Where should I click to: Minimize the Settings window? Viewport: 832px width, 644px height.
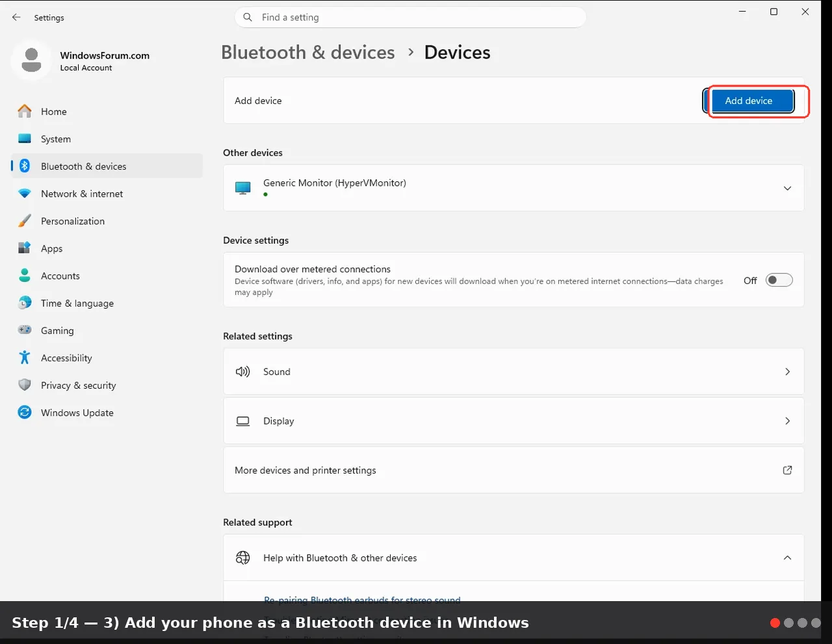coord(742,12)
